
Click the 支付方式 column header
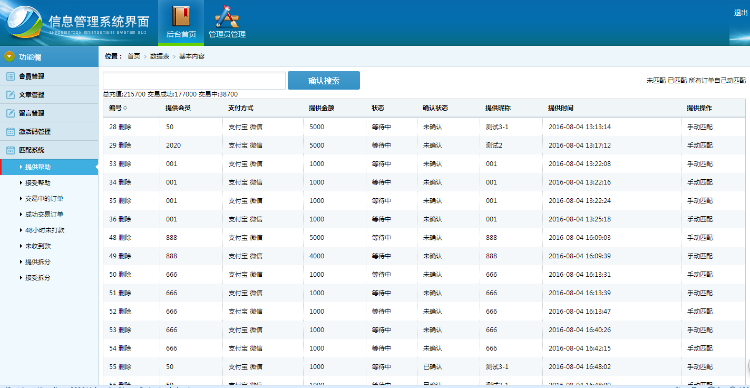click(241, 109)
